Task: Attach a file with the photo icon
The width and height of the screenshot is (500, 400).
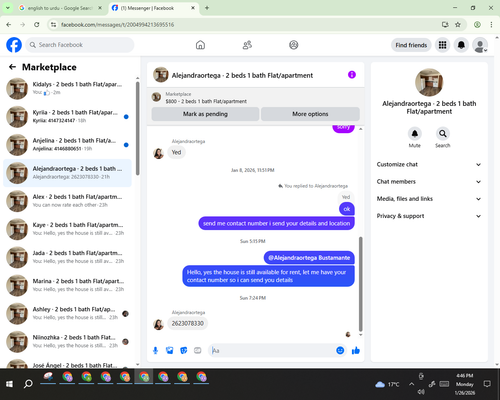Action: [169, 351]
